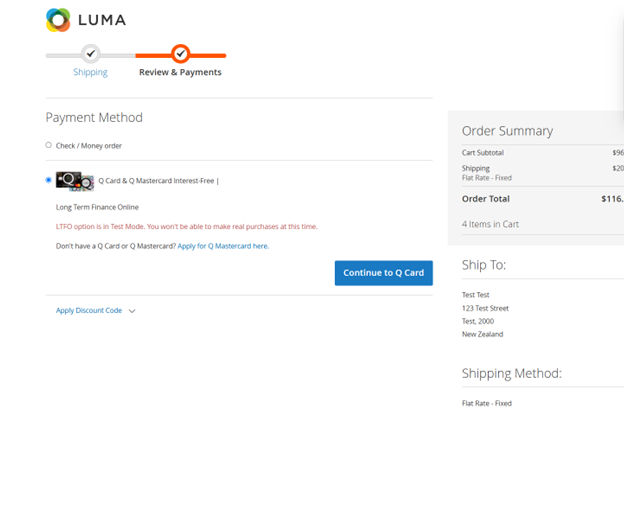Viewport: 624px width, 524px height.
Task: Click the Review & Payments step label
Action: click(180, 72)
